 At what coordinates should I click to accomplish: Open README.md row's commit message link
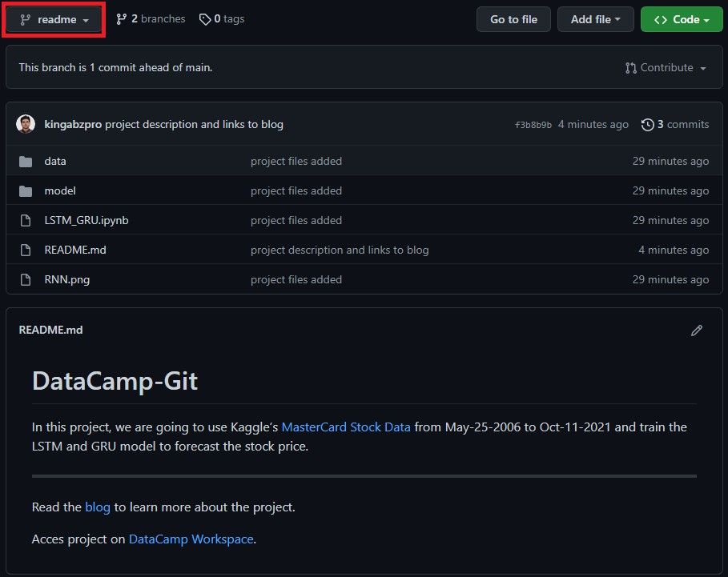click(x=340, y=250)
